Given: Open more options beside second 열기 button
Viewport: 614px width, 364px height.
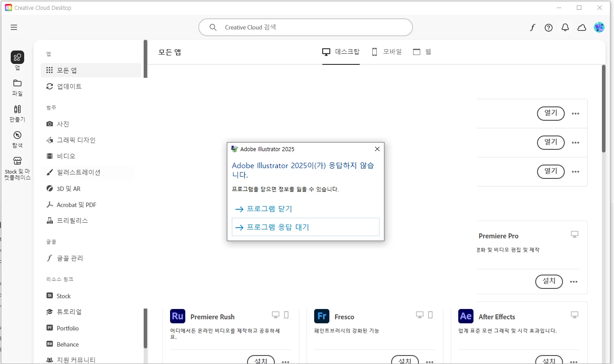Looking at the screenshot, I should pyautogui.click(x=576, y=143).
